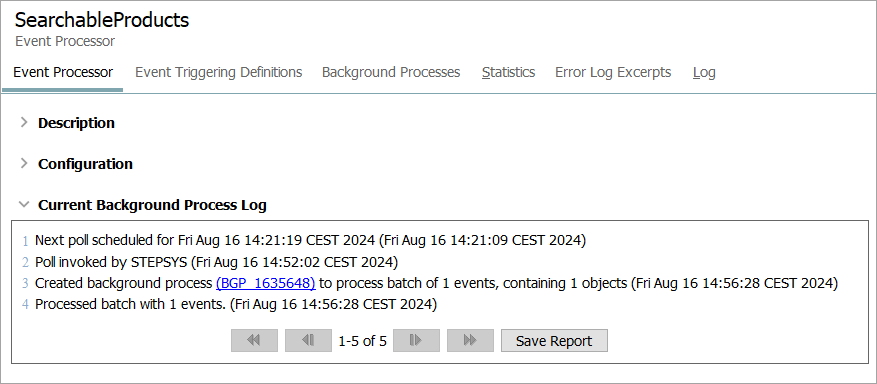Screen dimensions: 877x384
Task: Switch to the Log tab
Action: click(704, 72)
